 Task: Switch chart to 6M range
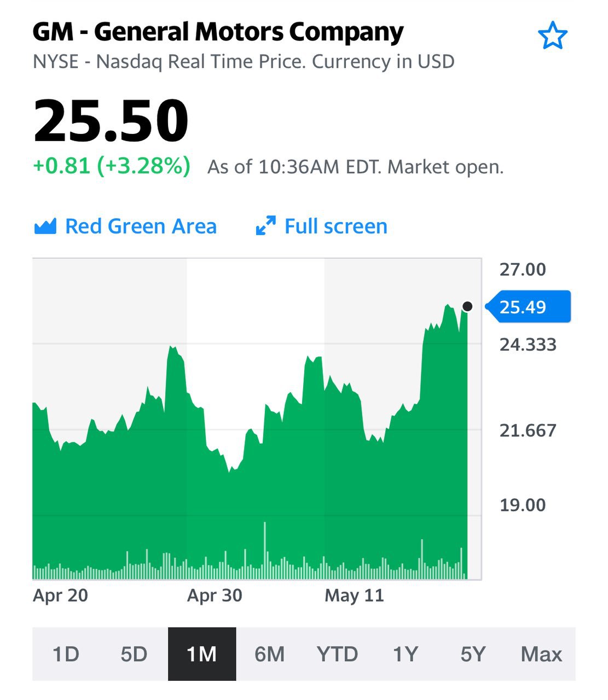[270, 654]
